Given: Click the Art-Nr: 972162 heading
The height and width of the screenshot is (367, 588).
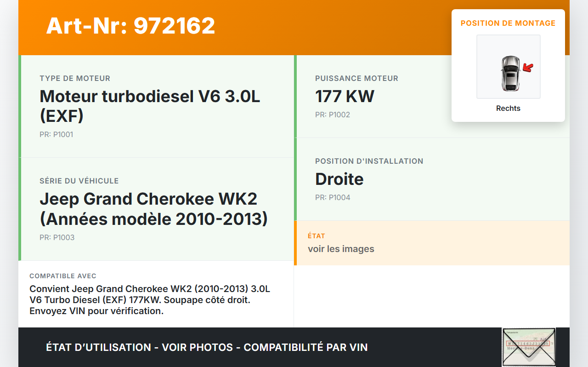Looking at the screenshot, I should pos(130,26).
